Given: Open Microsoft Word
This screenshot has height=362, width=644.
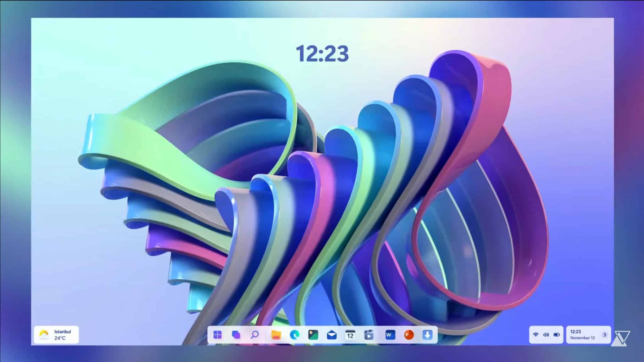Looking at the screenshot, I should tap(390, 335).
